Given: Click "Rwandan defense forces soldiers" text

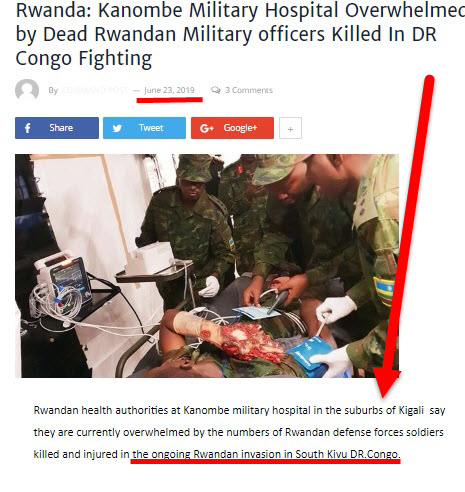Looking at the screenshot, I should pyautogui.click(x=364, y=432).
